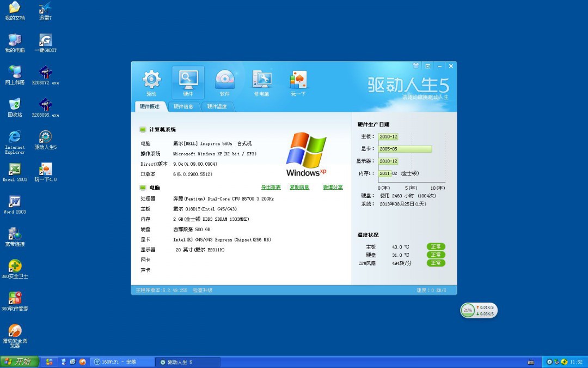
Task: Click the 处理器 Pentium Dual-Core CPU E6700 text
Action: (x=224, y=198)
